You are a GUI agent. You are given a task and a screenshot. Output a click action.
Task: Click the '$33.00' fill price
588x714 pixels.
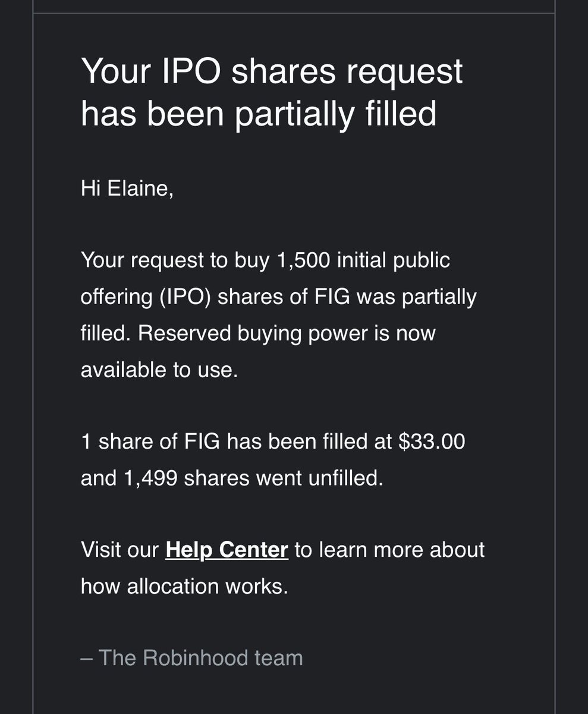(432, 442)
